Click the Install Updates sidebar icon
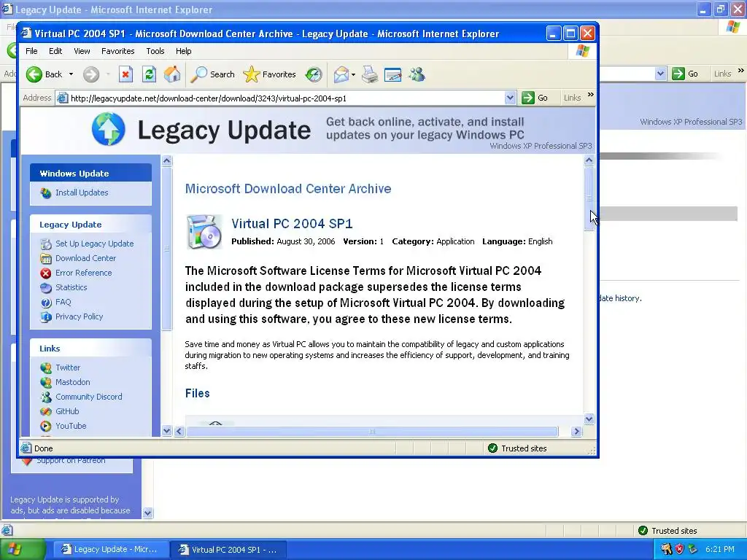Screen dimensions: 747x560 (x=46, y=192)
